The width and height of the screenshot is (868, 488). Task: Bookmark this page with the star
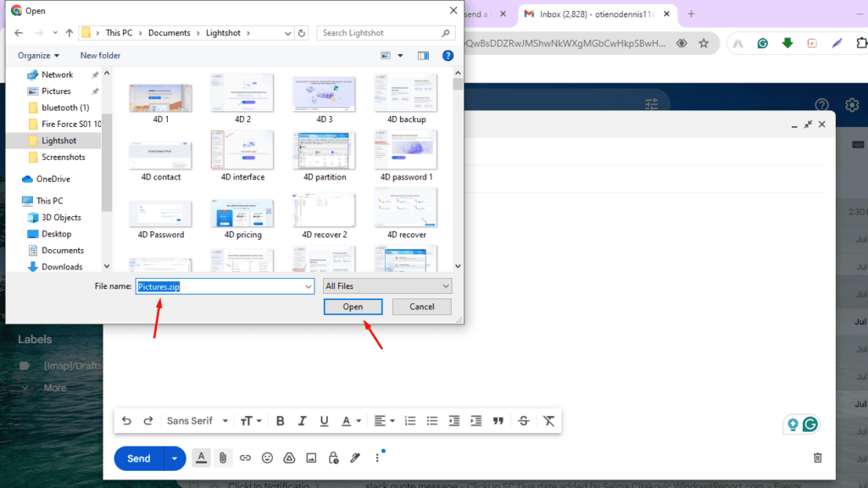704,43
